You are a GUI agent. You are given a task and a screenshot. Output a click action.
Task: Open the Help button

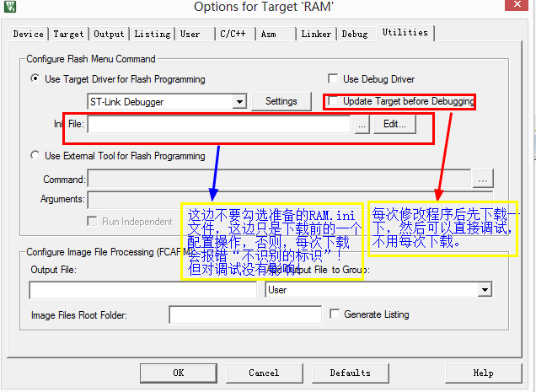[483, 373]
